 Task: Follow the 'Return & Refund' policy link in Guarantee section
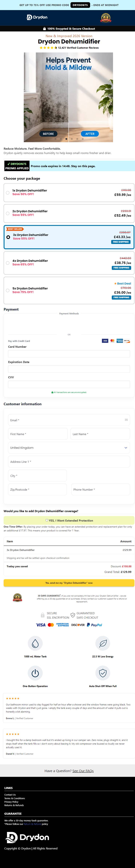(x=32, y=824)
